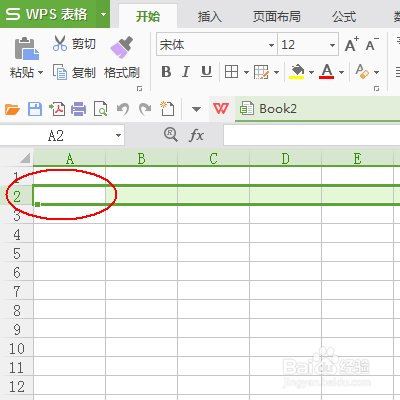Select column A header

click(69, 158)
